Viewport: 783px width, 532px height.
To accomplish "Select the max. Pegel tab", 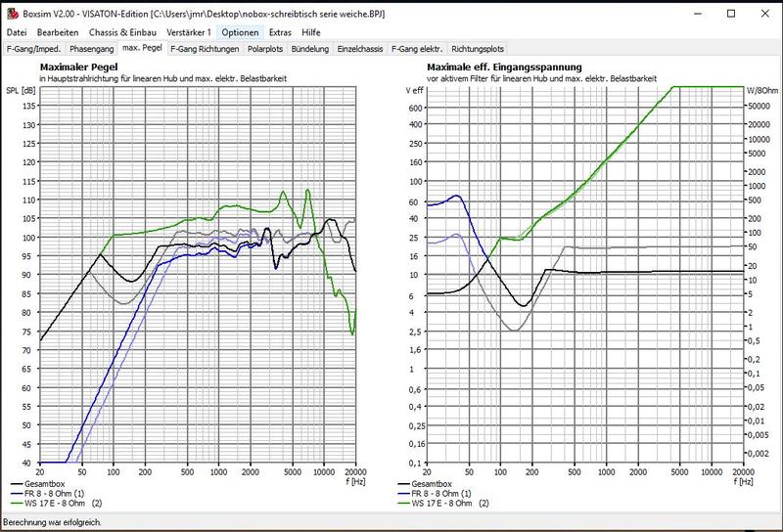I will [143, 48].
